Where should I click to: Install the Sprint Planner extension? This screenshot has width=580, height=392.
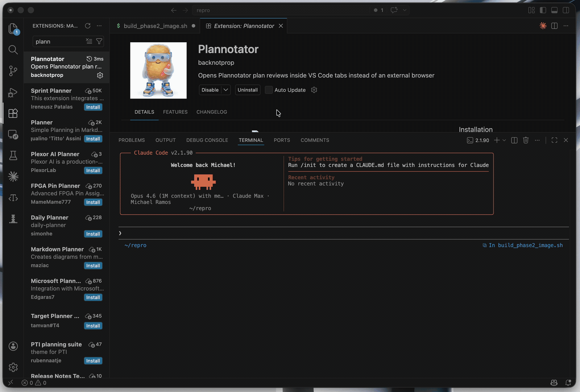pyautogui.click(x=93, y=107)
